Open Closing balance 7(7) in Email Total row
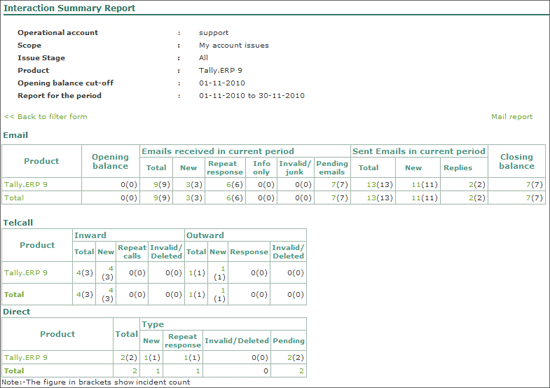 [534, 198]
